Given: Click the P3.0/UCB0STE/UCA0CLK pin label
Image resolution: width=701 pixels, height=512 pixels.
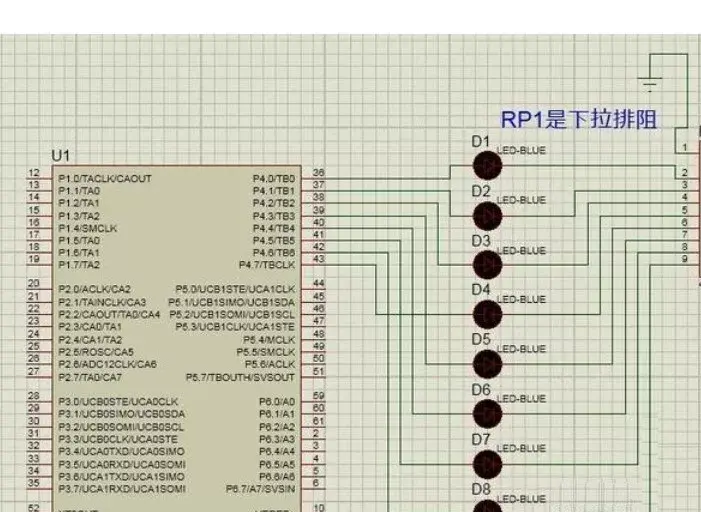Looking at the screenshot, I should point(118,402).
